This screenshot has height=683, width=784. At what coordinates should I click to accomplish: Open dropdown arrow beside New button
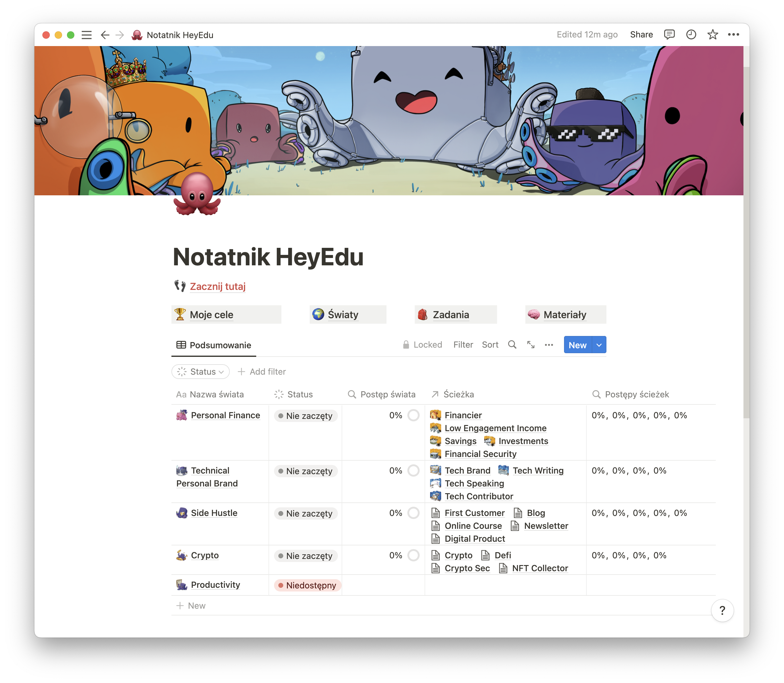click(x=599, y=345)
